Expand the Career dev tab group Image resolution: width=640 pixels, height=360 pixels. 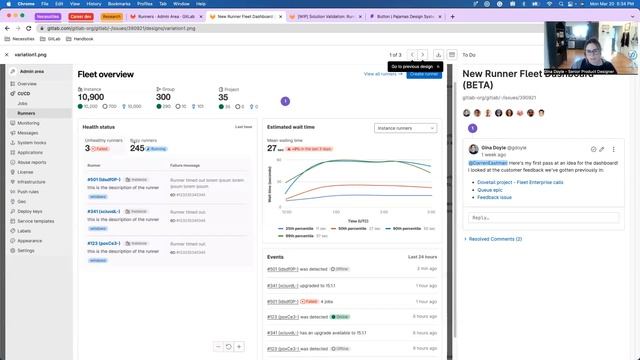coord(81,17)
